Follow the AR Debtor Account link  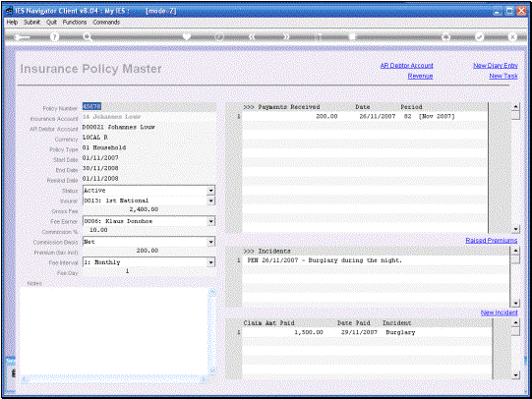pyautogui.click(x=406, y=66)
